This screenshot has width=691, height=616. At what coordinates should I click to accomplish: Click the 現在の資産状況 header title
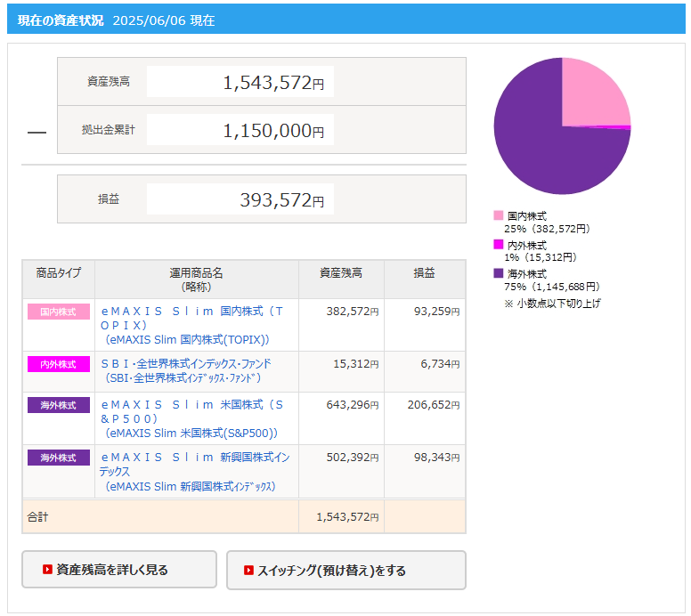click(x=61, y=20)
